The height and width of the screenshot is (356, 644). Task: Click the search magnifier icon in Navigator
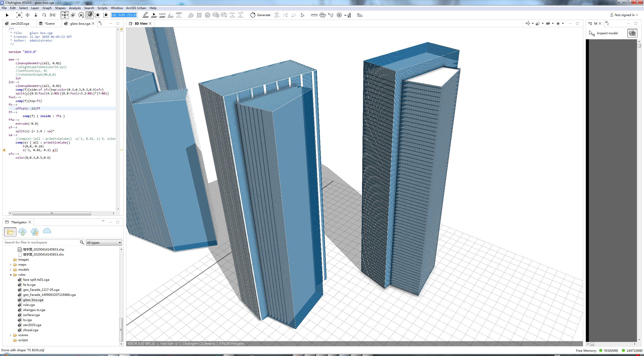pos(82,242)
